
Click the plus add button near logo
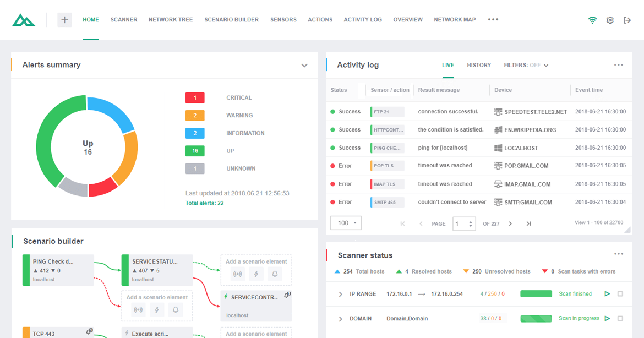pyautogui.click(x=64, y=20)
